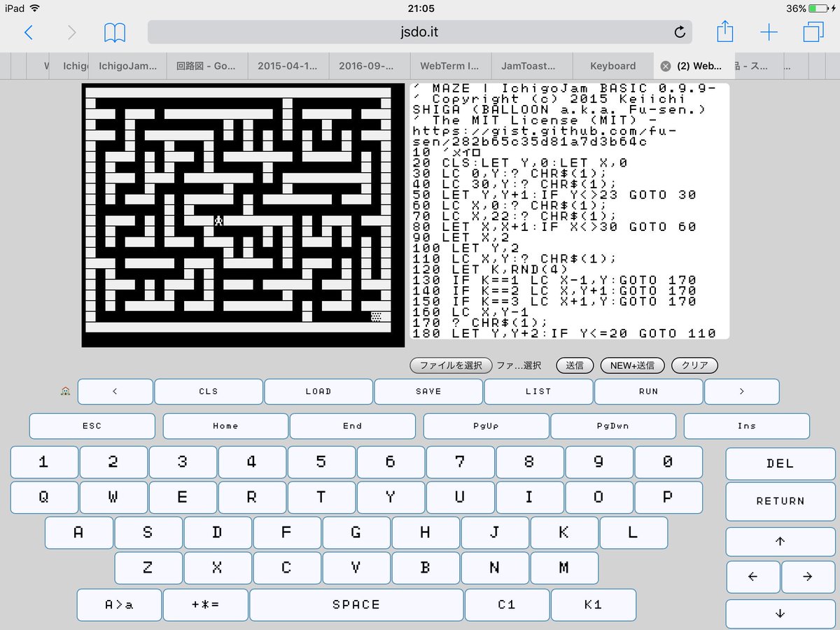The width and height of the screenshot is (840, 630).
Task: Switch to the 2016-09-... tab
Action: [369, 66]
